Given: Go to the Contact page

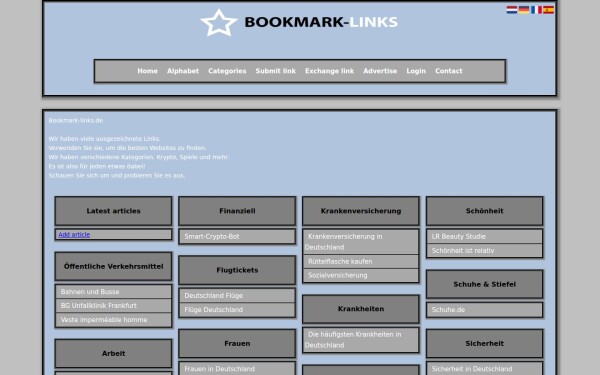Looking at the screenshot, I should tap(448, 71).
